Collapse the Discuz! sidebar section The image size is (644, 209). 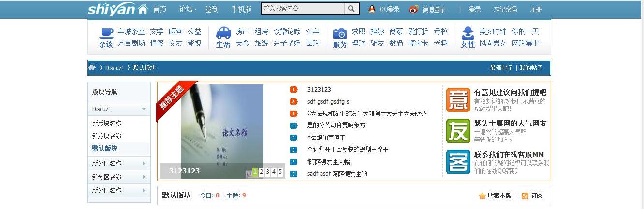click(144, 110)
